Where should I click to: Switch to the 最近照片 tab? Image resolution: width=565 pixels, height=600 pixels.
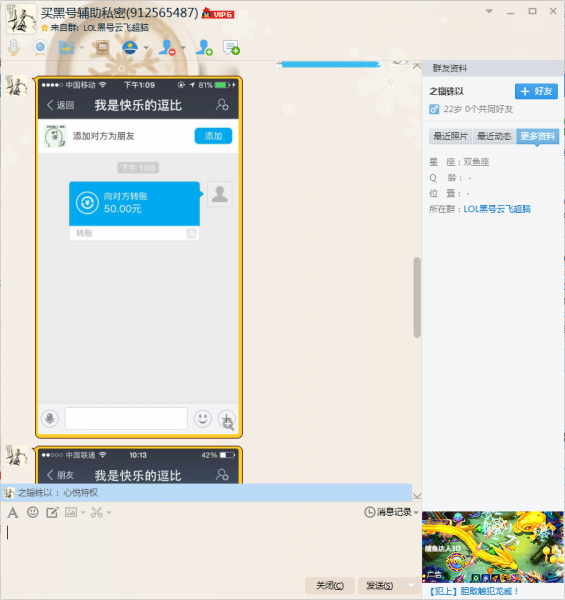[x=450, y=136]
